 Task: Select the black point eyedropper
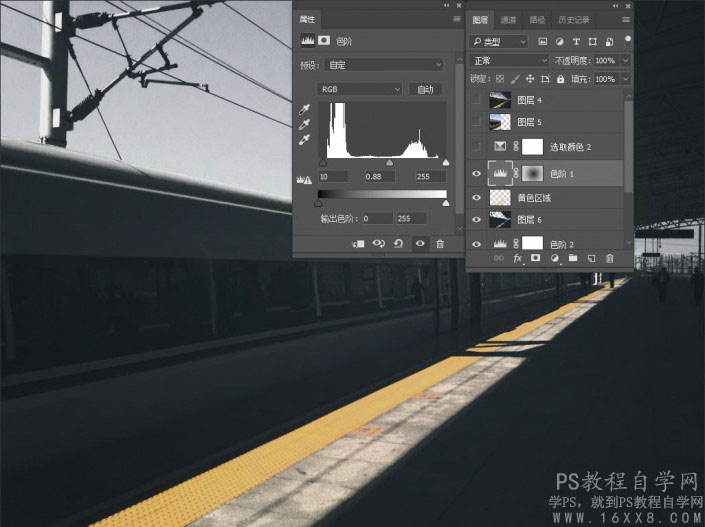tap(304, 109)
